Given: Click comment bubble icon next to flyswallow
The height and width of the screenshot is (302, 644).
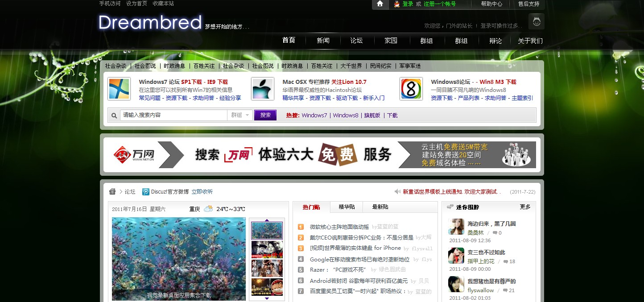Looking at the screenshot, I should pos(505,290).
